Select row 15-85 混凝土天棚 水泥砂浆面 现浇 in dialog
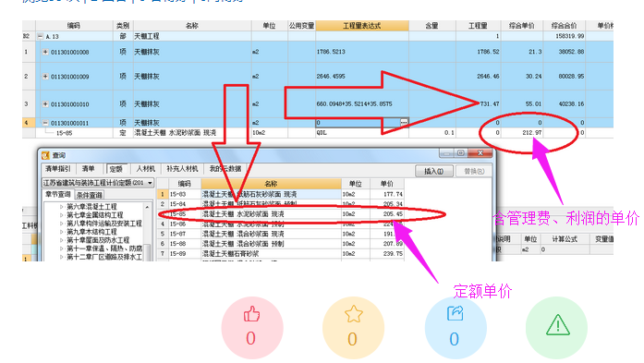 click(x=281, y=214)
